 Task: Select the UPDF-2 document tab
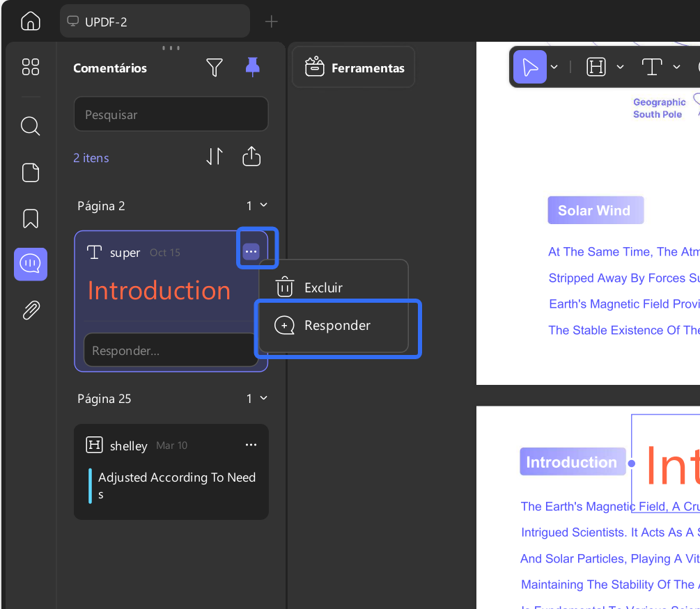coord(155,22)
